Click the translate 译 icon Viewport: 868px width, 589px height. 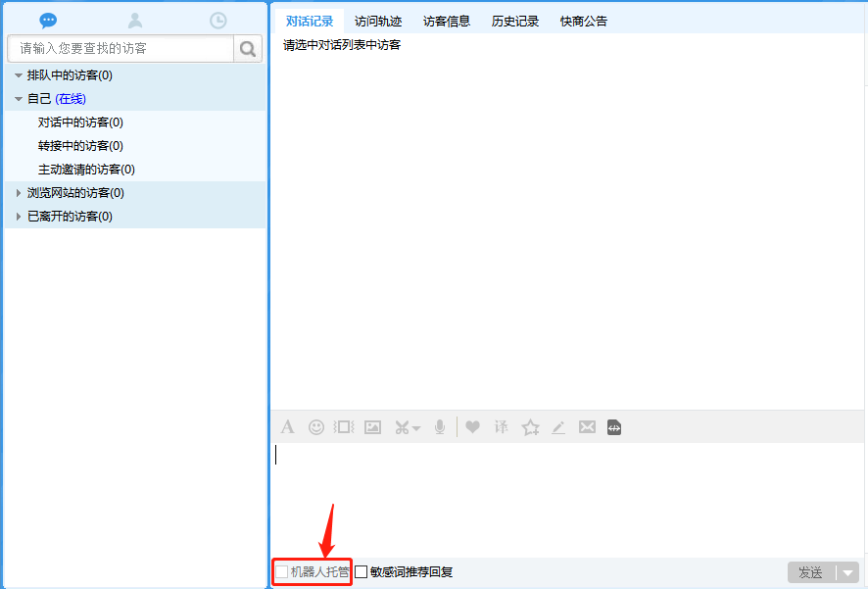[x=502, y=427]
